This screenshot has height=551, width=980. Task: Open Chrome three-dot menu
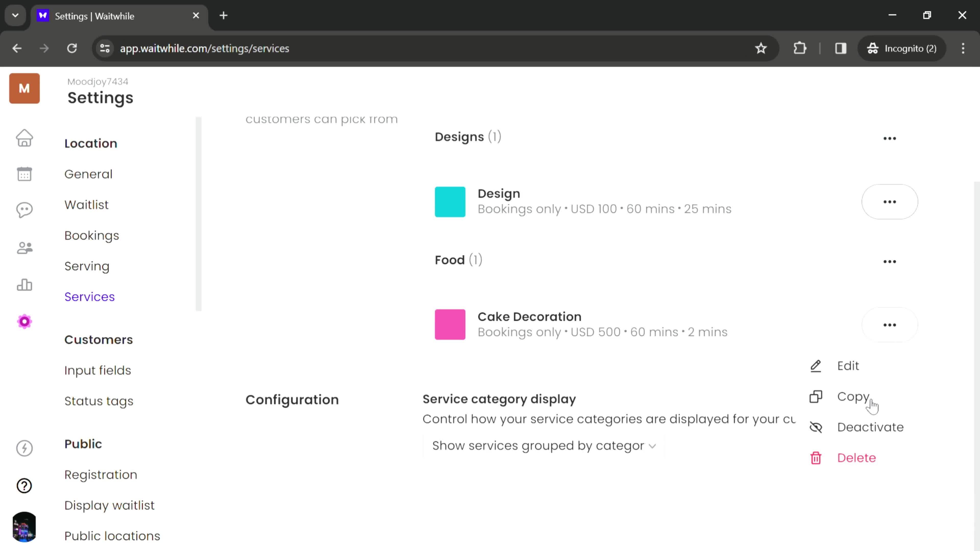pyautogui.click(x=963, y=48)
